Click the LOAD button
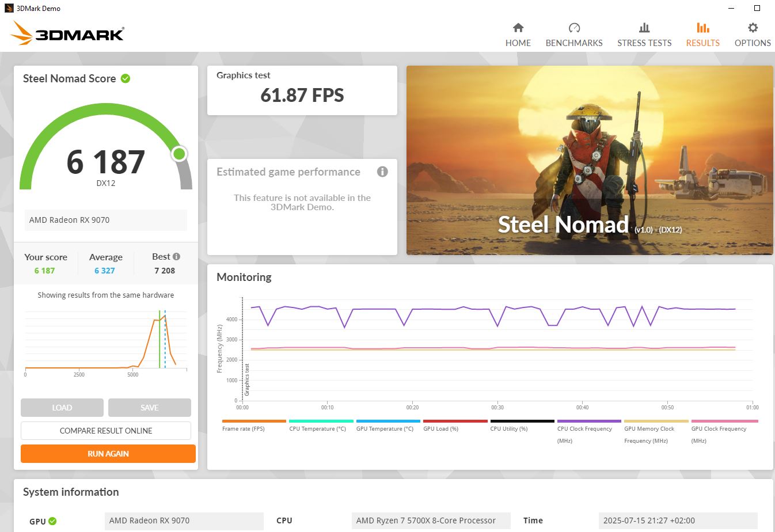 tap(62, 408)
